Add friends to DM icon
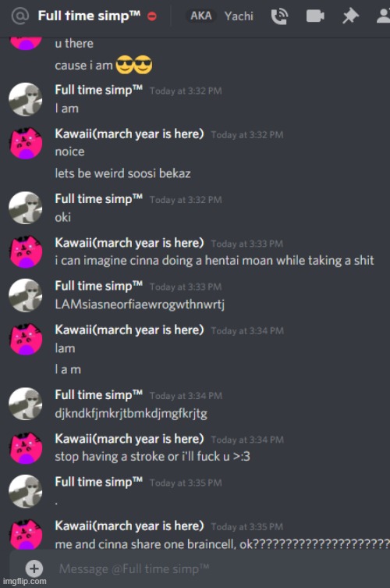Screen dimensions: 390x588 tap(383, 16)
